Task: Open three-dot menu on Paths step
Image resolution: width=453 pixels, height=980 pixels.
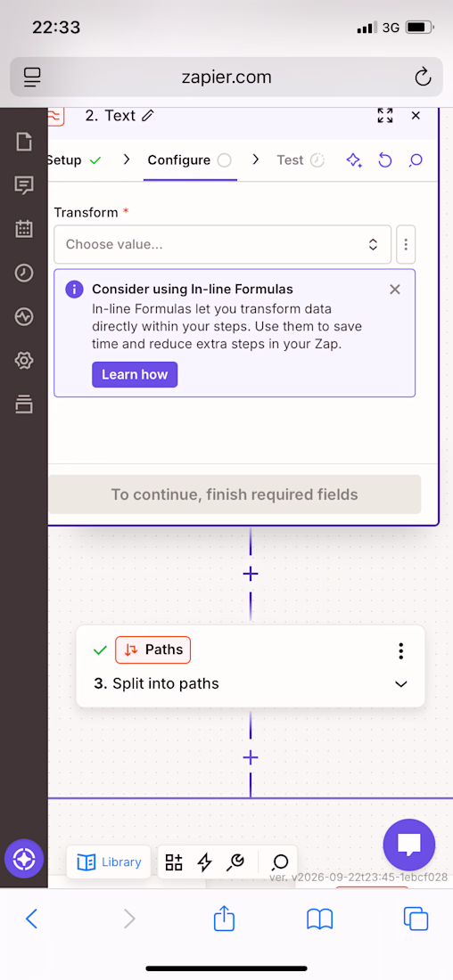Action: 401,650
